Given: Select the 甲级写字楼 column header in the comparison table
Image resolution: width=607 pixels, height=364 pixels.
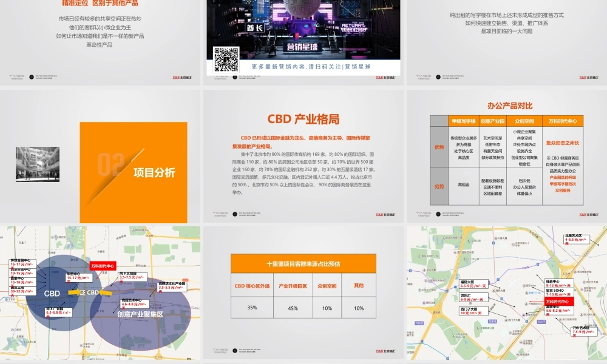Looking at the screenshot, I should click(464, 121).
